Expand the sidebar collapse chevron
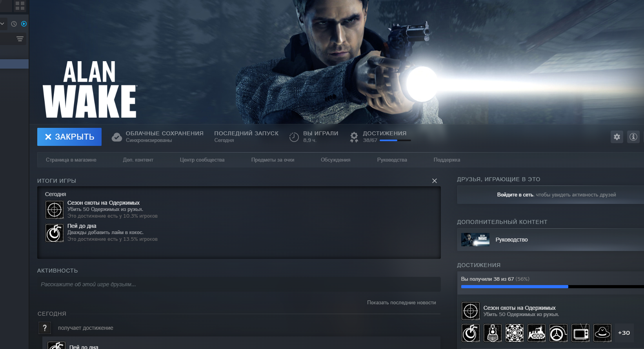Image resolution: width=644 pixels, height=349 pixels. click(2, 24)
